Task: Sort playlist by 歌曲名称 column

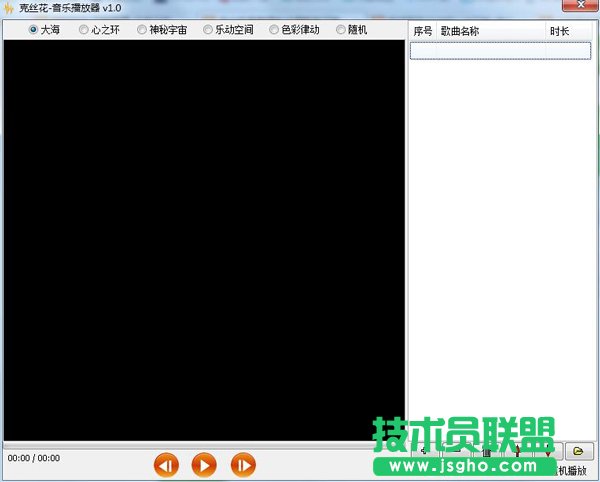Action: (491, 31)
